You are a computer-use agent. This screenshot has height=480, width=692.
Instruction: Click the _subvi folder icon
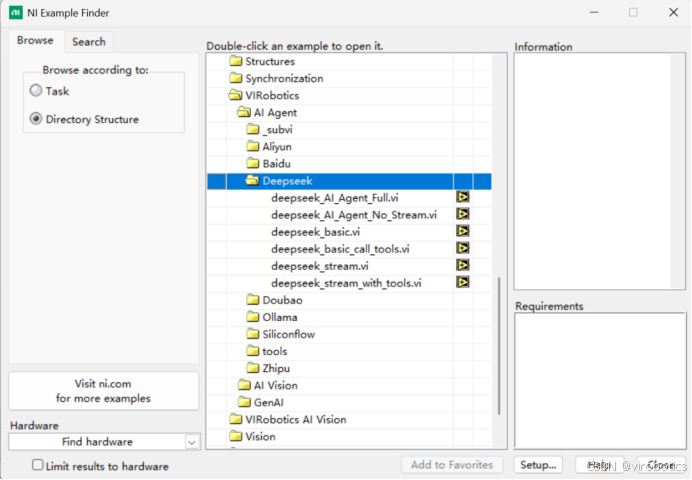tap(253, 129)
